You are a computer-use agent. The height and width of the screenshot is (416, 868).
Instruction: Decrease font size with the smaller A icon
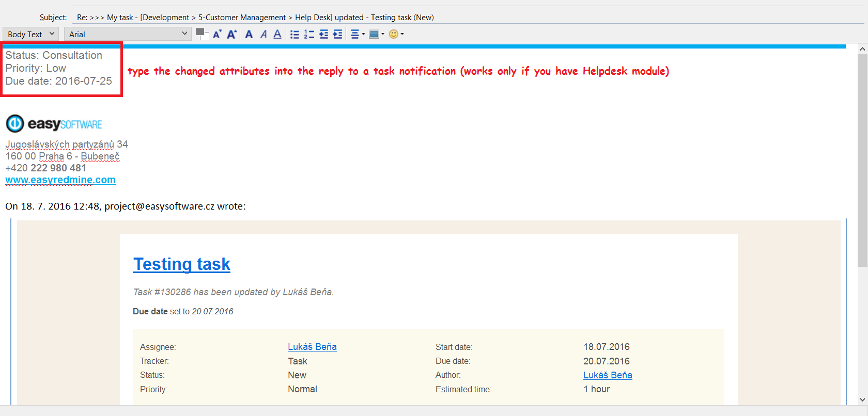click(x=217, y=34)
